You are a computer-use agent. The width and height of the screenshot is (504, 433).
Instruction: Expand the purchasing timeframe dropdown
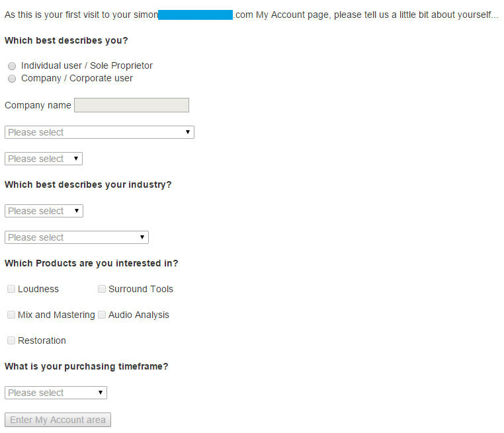[x=56, y=393]
